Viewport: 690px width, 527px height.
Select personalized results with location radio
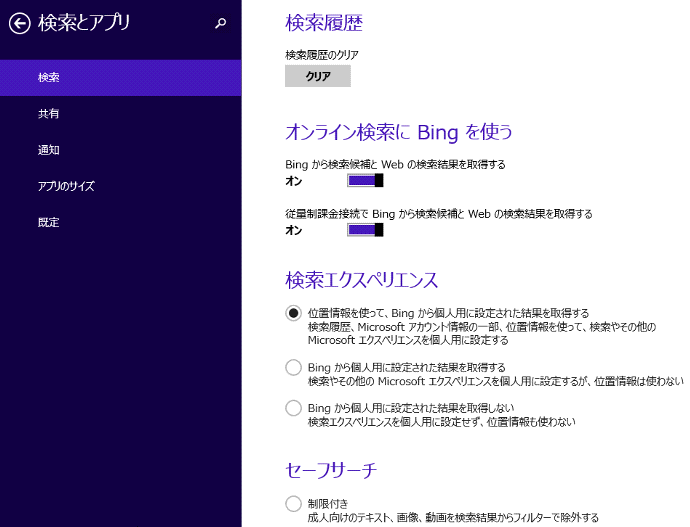(293, 313)
